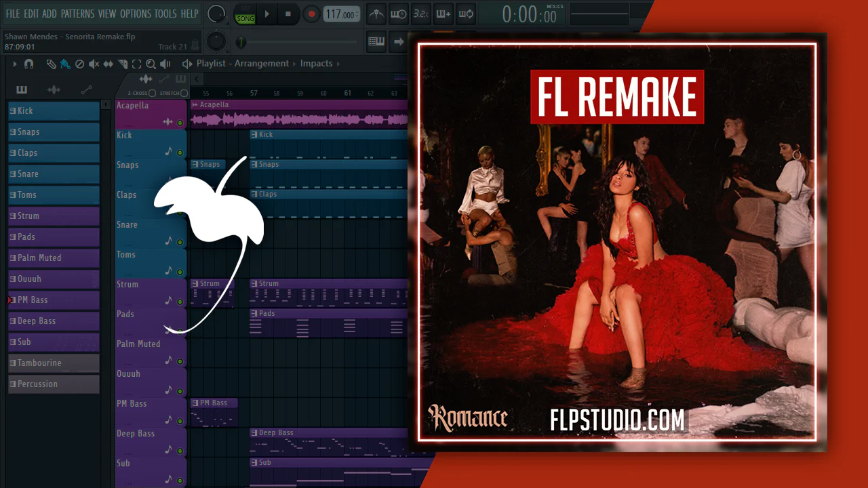868x488 pixels.
Task: Open the playlist options menu arrow
Action: (x=14, y=64)
